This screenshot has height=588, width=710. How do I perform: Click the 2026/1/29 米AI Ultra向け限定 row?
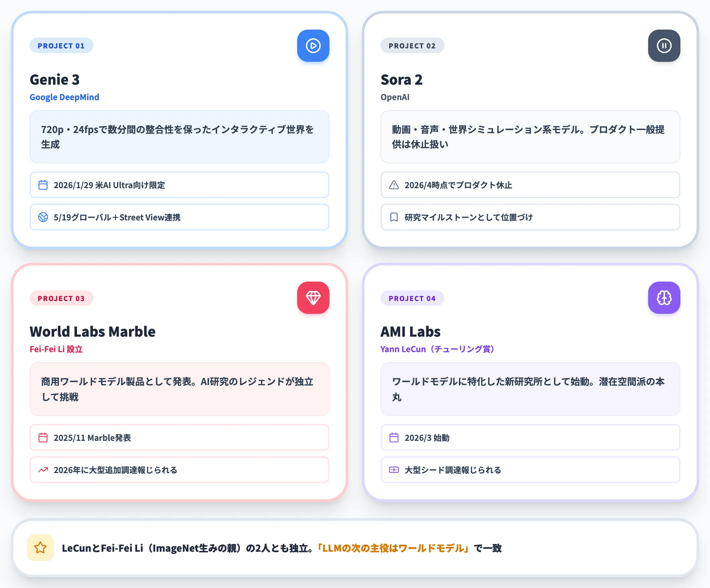click(179, 185)
